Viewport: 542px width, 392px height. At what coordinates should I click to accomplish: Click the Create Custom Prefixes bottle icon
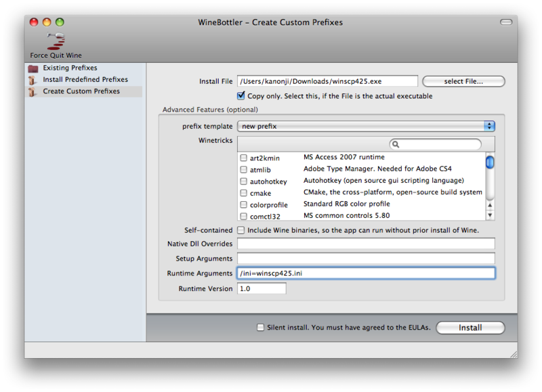(32, 92)
